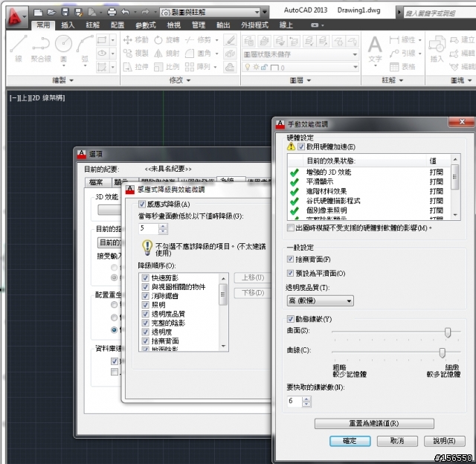Select the Line (線) draw tool

pyautogui.click(x=19, y=48)
